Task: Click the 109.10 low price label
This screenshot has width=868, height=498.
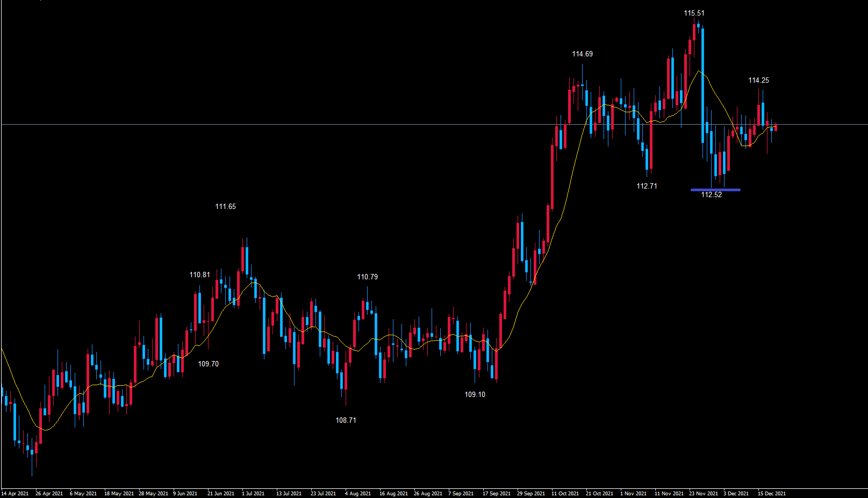Action: (x=475, y=394)
